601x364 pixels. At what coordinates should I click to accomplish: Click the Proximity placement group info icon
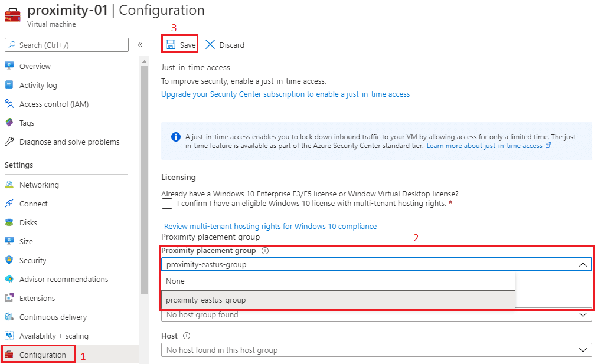pos(265,251)
